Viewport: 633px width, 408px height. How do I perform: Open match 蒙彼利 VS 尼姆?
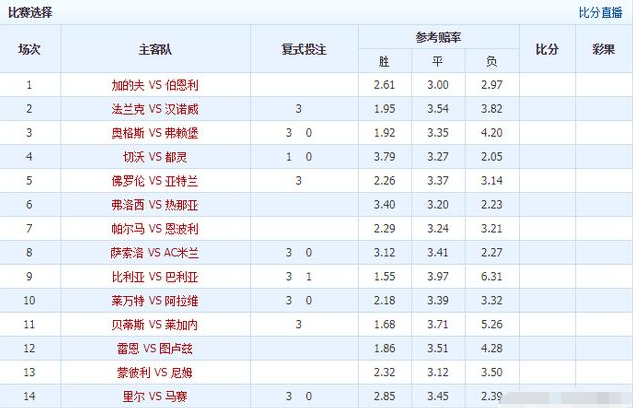click(155, 372)
